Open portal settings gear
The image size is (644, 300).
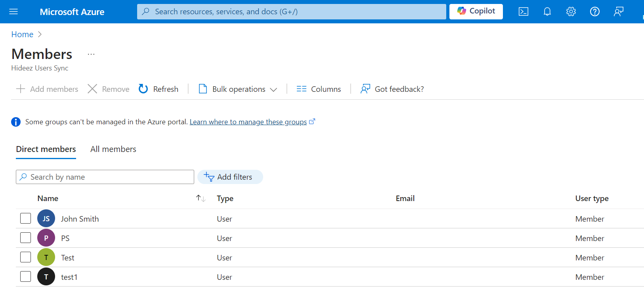[571, 11]
